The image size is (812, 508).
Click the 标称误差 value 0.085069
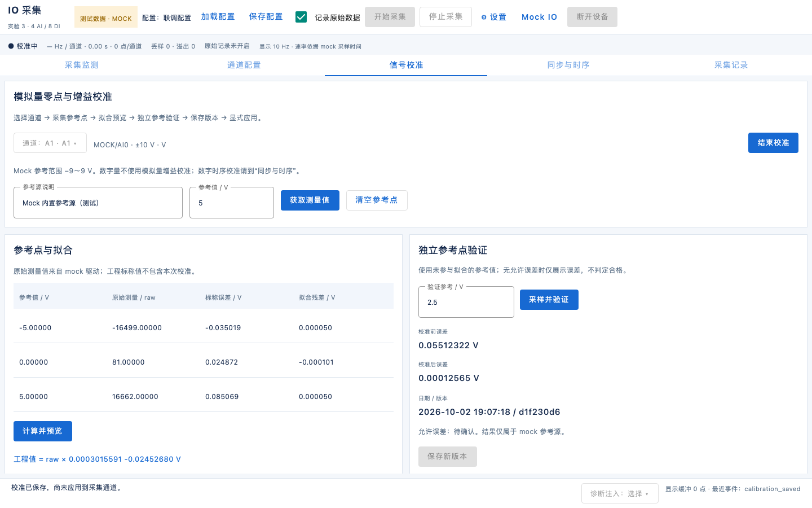coord(222,397)
